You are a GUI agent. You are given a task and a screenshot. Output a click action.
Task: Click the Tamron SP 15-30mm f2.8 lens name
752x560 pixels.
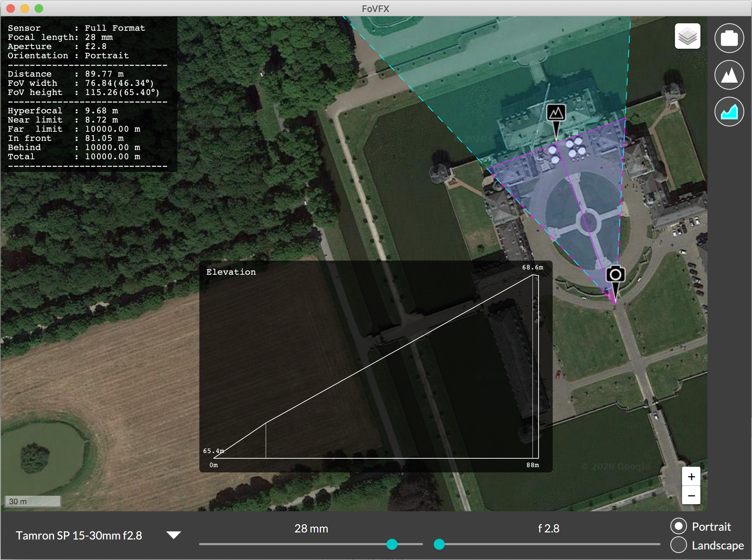point(79,536)
